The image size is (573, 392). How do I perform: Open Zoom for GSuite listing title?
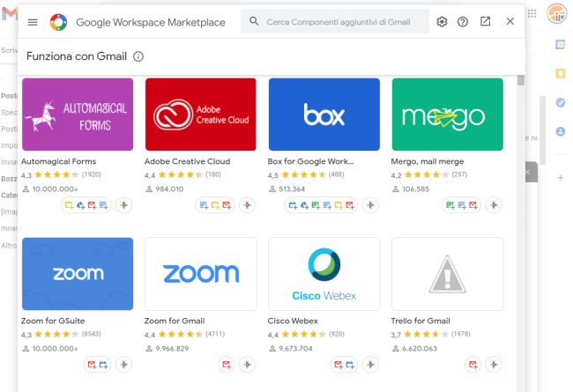pyautogui.click(x=53, y=321)
